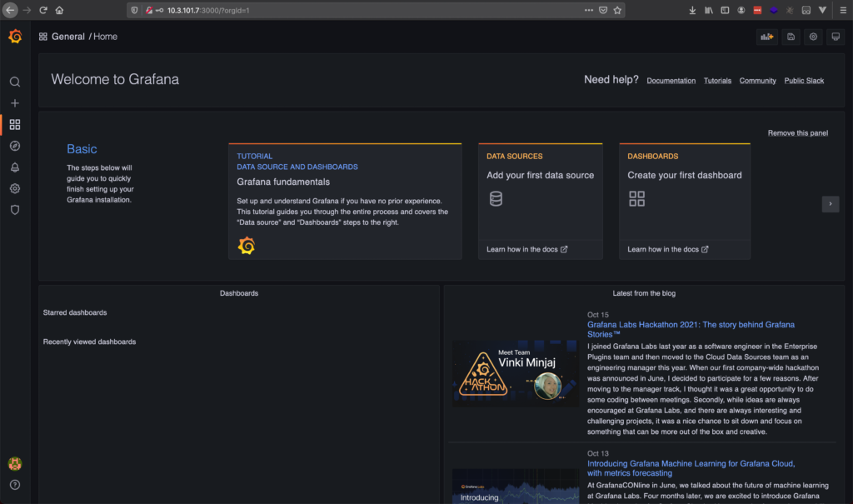Click Remove this panel

797,132
